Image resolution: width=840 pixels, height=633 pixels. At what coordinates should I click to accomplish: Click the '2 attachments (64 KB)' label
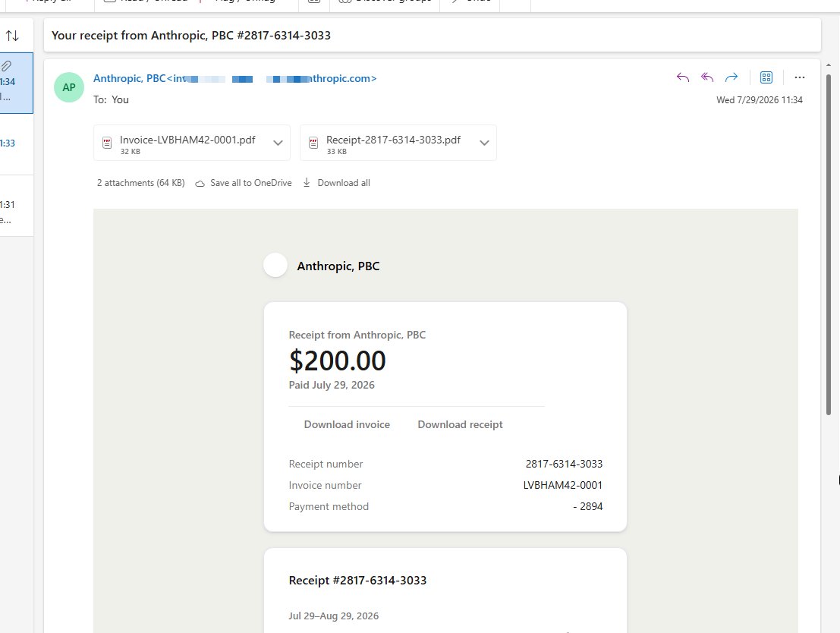141,183
